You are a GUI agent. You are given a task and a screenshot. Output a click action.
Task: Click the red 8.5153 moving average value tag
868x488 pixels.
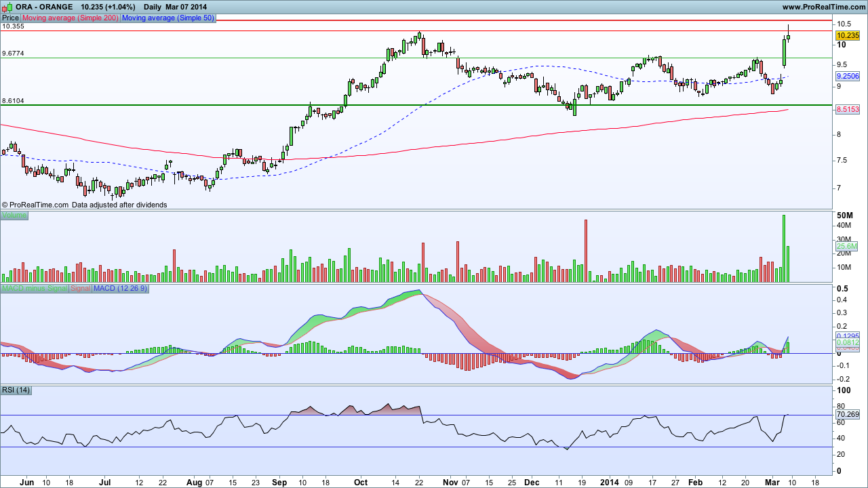pyautogui.click(x=848, y=109)
